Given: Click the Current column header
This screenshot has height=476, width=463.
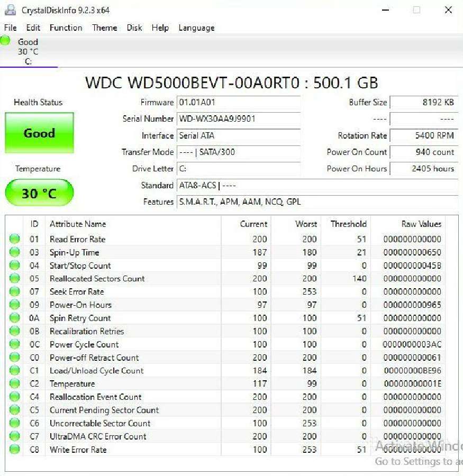Looking at the screenshot, I should (x=246, y=224).
